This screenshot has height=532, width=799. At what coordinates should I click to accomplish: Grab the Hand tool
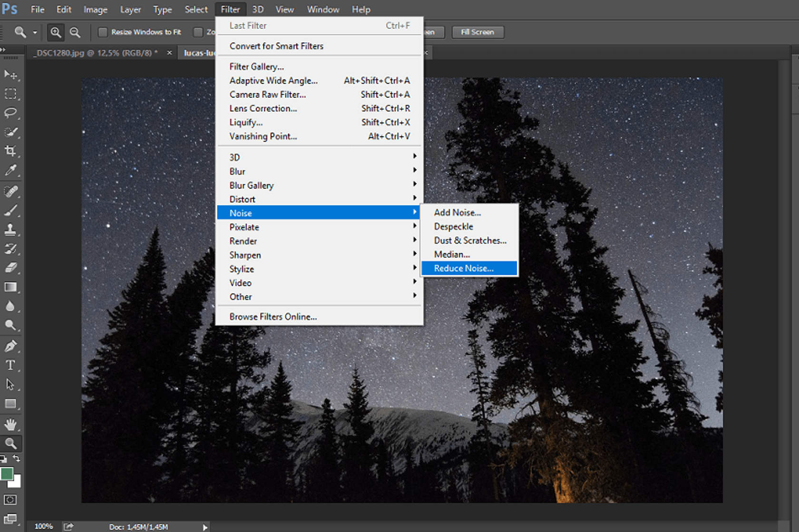[10, 424]
